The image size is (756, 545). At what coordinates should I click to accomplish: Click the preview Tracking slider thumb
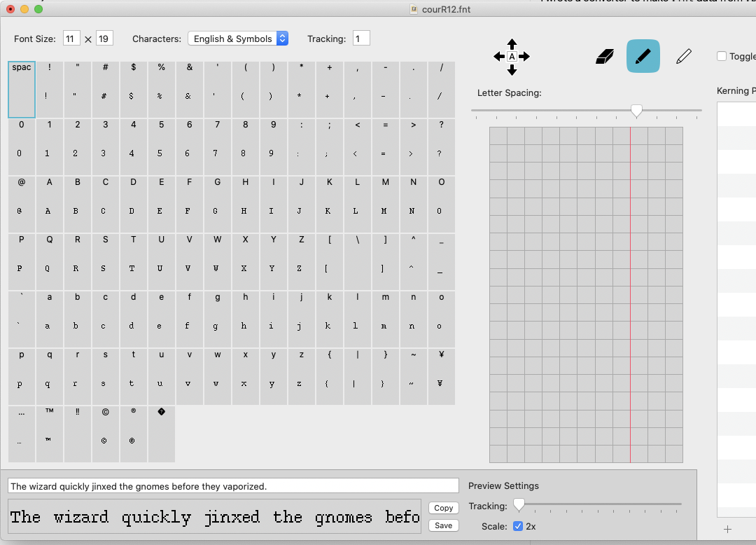coord(519,505)
